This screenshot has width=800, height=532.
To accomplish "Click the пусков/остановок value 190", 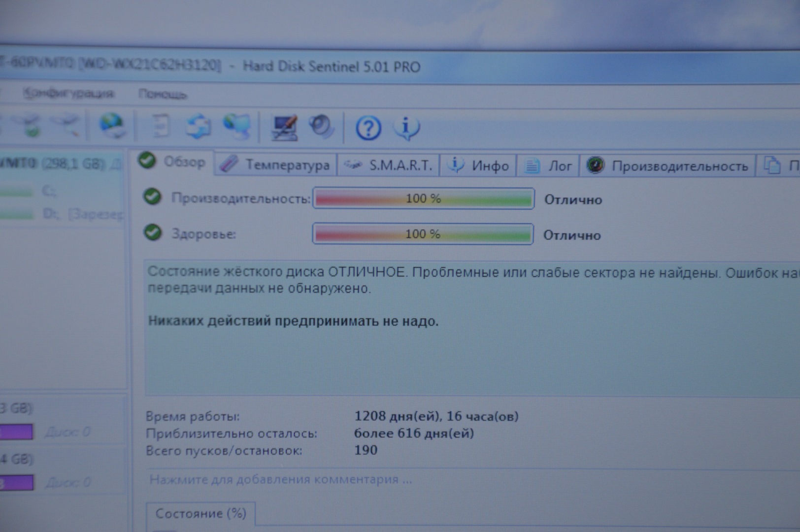I will (366, 450).
